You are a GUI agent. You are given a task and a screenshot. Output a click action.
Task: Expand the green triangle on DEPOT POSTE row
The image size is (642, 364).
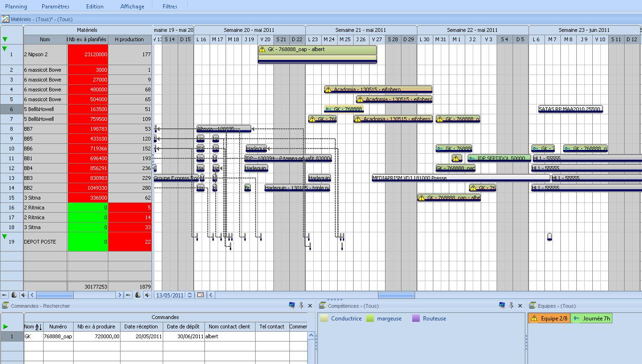tap(5, 237)
